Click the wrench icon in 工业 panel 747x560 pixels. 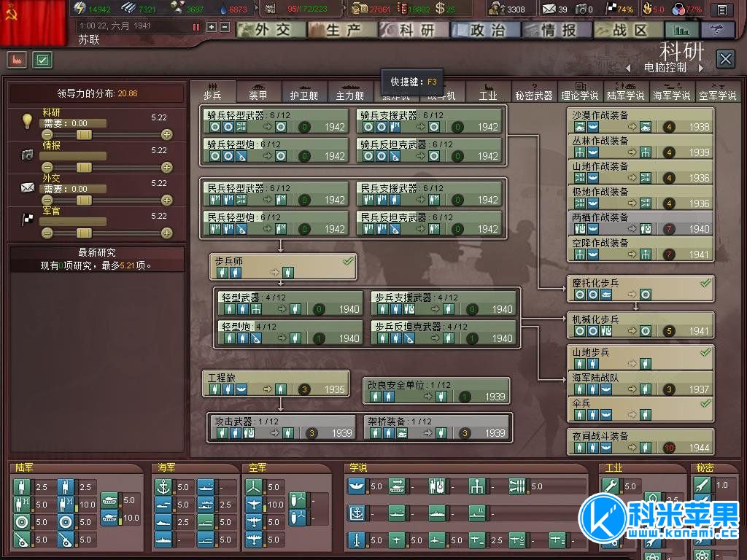coord(611,486)
